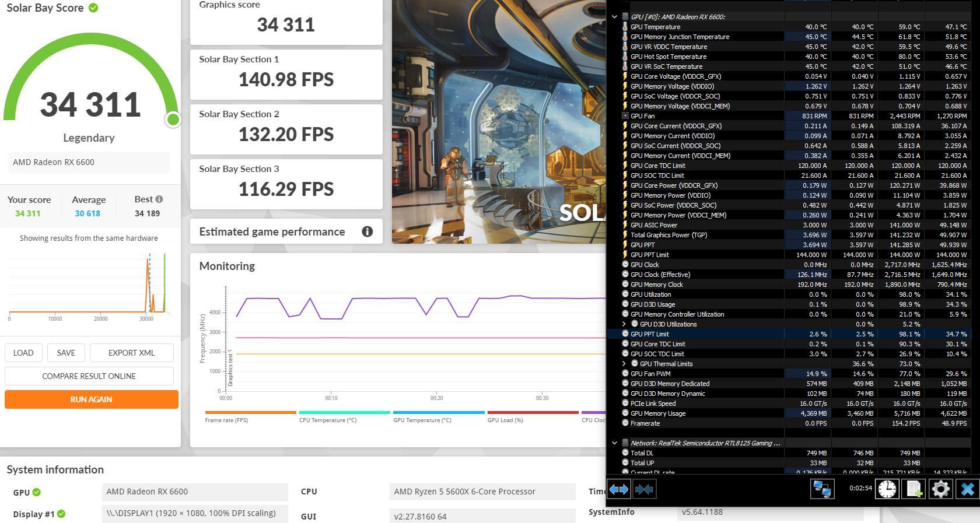Click the Legendary rating label

(x=89, y=138)
